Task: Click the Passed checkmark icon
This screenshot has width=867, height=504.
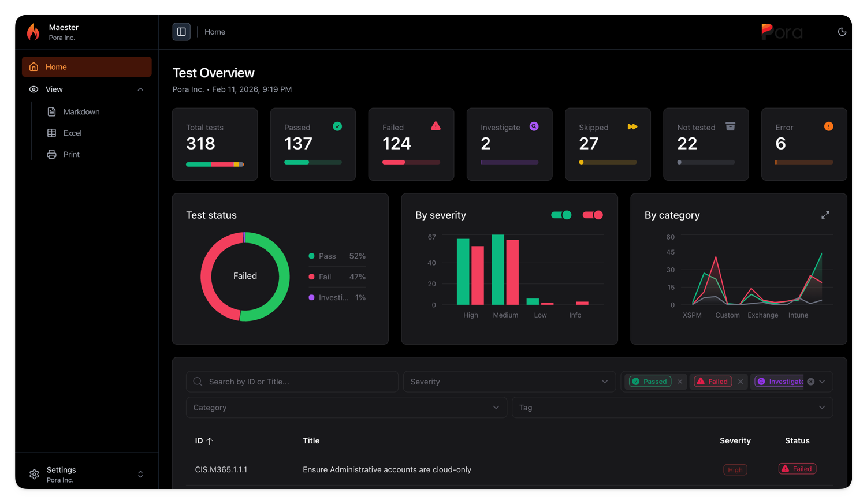Action: [x=337, y=126]
